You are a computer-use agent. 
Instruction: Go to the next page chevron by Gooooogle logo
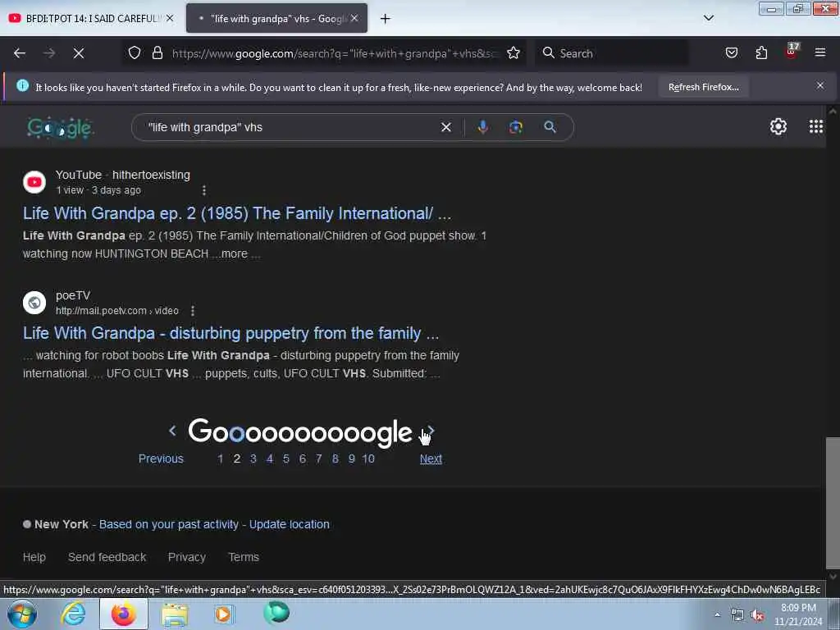pyautogui.click(x=431, y=431)
